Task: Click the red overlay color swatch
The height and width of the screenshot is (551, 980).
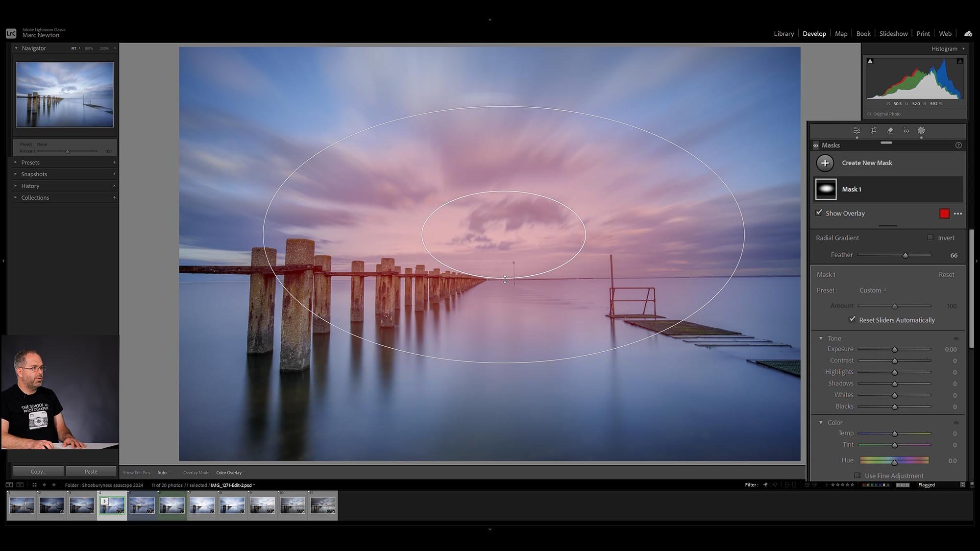Action: [944, 213]
